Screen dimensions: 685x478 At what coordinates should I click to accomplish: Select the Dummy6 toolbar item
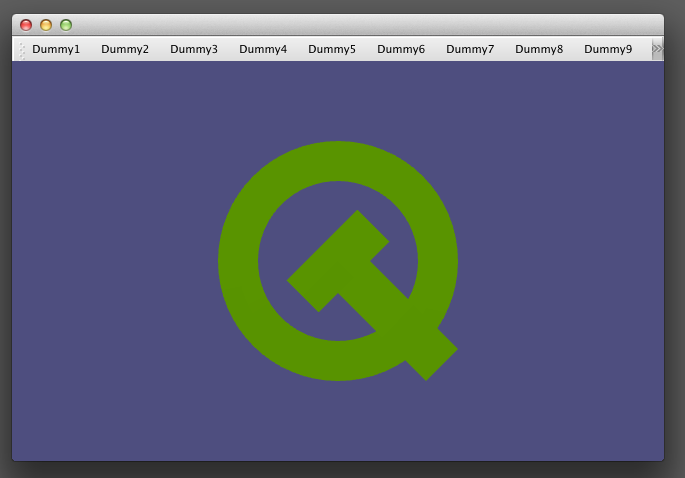(x=401, y=49)
